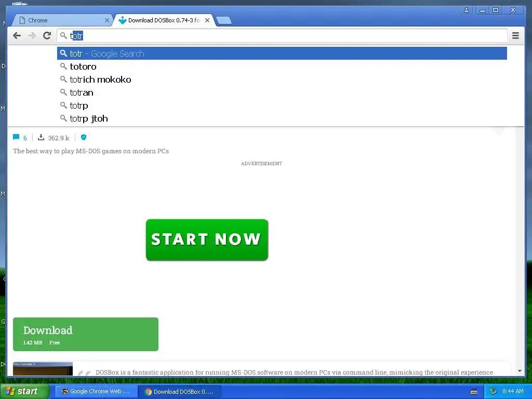Click the user profile icon in the title bar
This screenshot has width=532, height=399.
point(467,10)
